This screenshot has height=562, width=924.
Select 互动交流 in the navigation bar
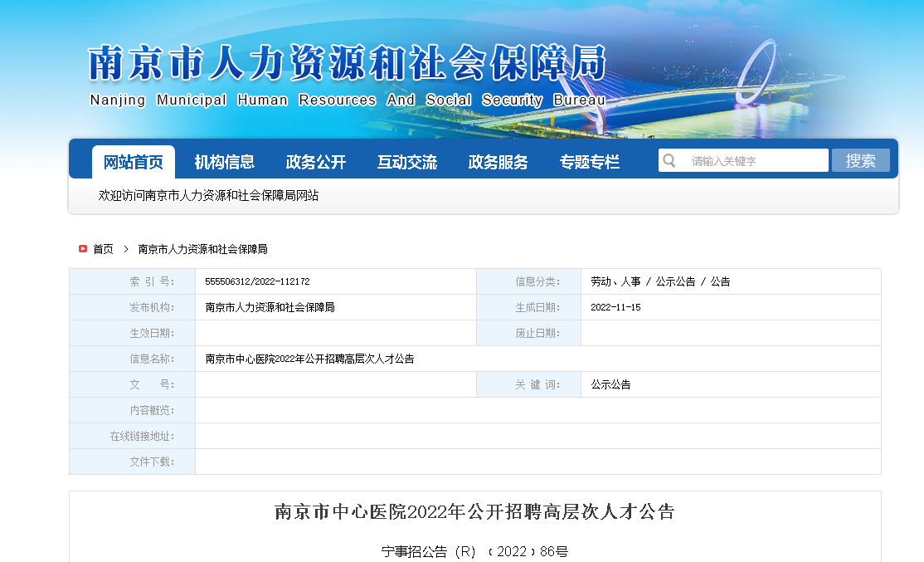tap(406, 163)
